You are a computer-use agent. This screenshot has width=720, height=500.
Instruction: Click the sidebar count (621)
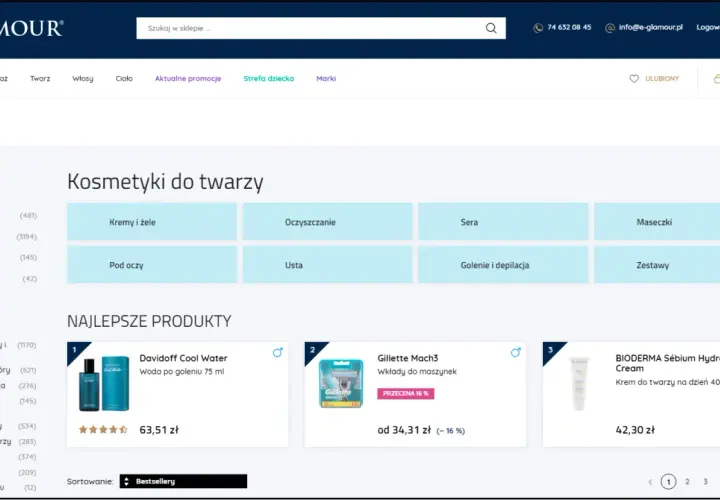[x=28, y=370]
